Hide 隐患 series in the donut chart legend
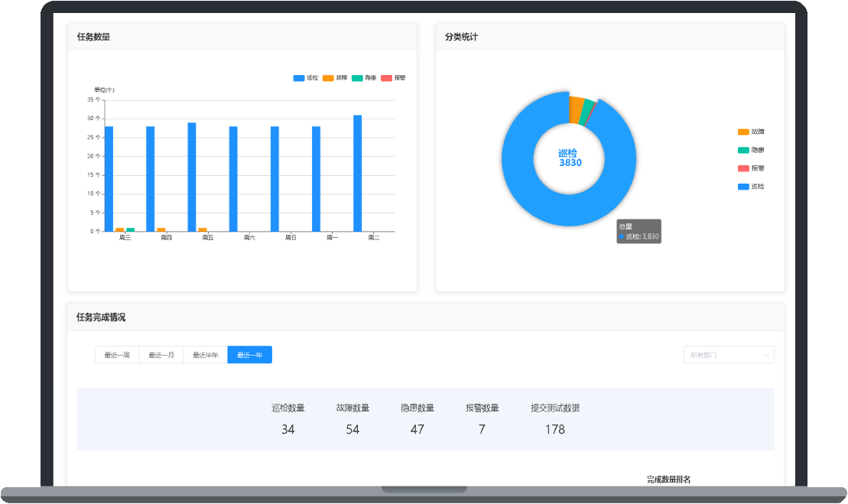 coord(751,151)
